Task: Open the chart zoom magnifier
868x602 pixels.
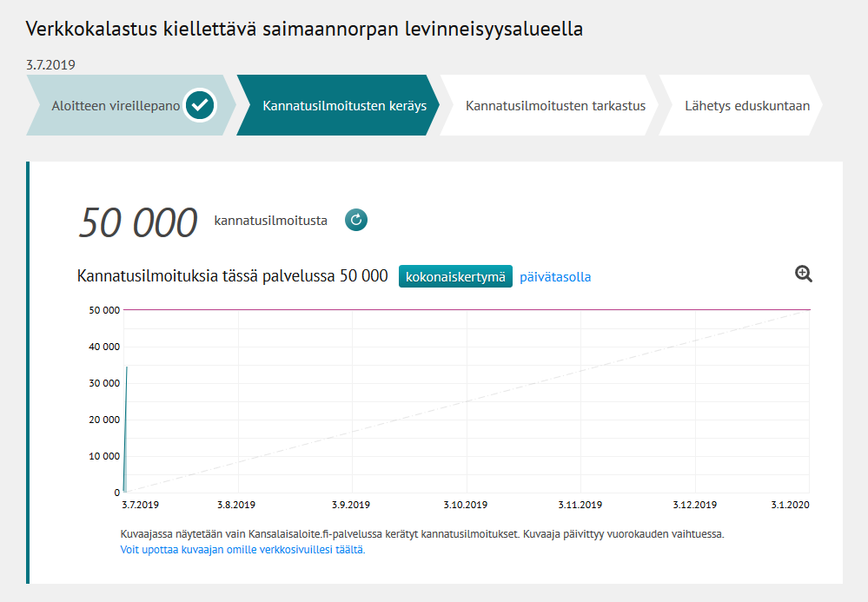Action: coord(803,273)
